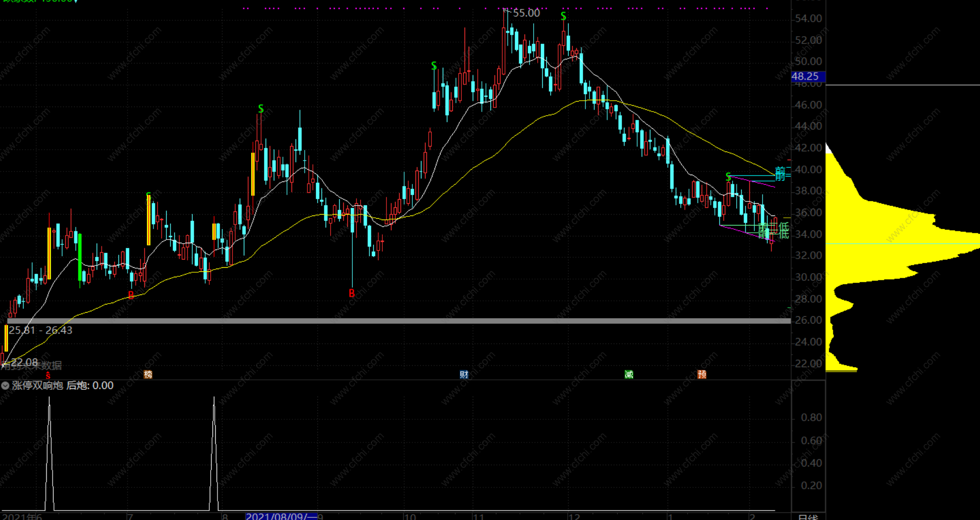The height and width of the screenshot is (520, 980).
Task: Click green S sell signal beside 55.00 peak
Action: pyautogui.click(x=563, y=17)
